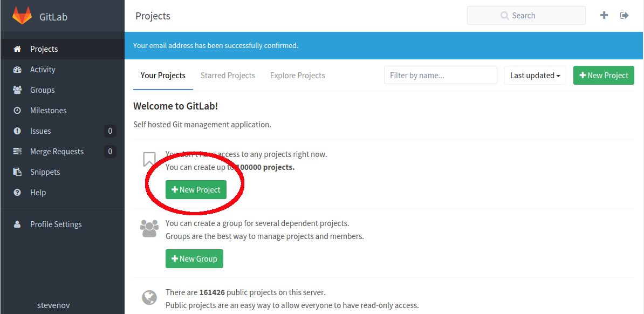The height and width of the screenshot is (314, 644).
Task: Click the Filter by name input field
Action: point(440,75)
